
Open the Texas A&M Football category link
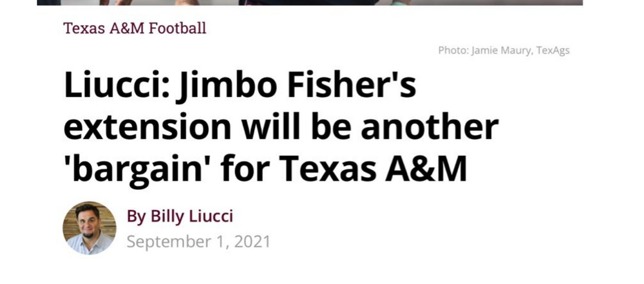pyautogui.click(x=135, y=28)
